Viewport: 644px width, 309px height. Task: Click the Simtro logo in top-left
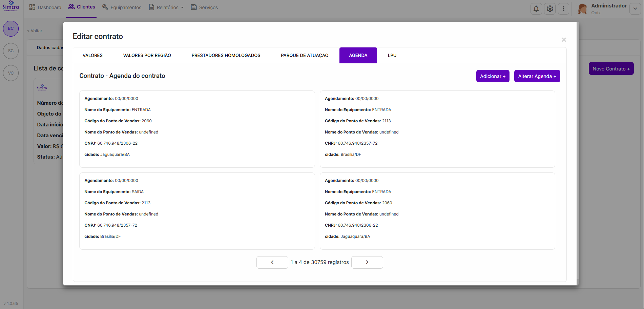point(11,6)
